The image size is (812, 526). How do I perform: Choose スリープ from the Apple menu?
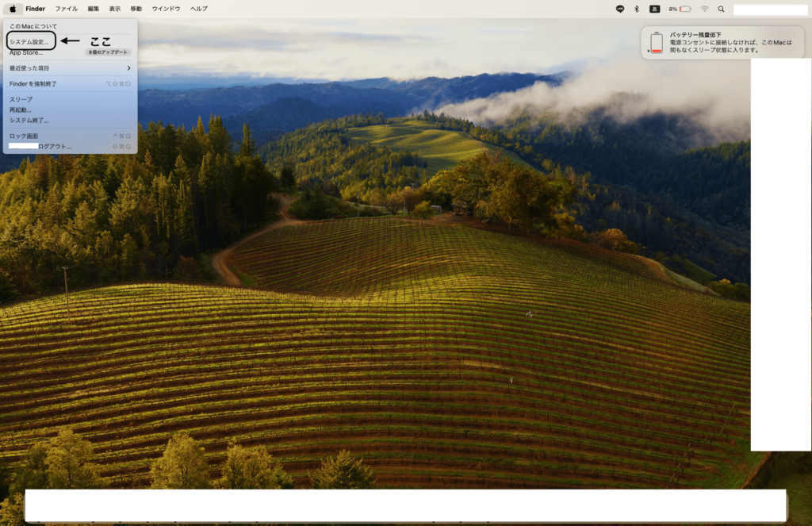70,99
